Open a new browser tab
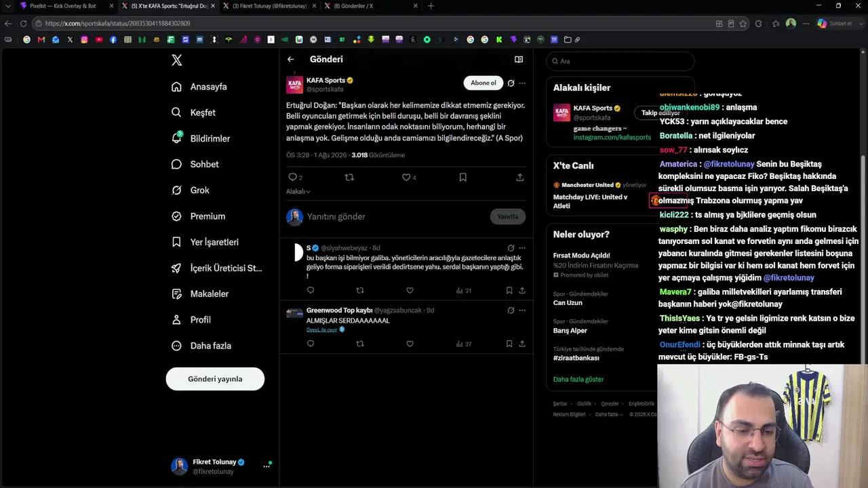This screenshot has height=488, width=868. click(x=431, y=6)
